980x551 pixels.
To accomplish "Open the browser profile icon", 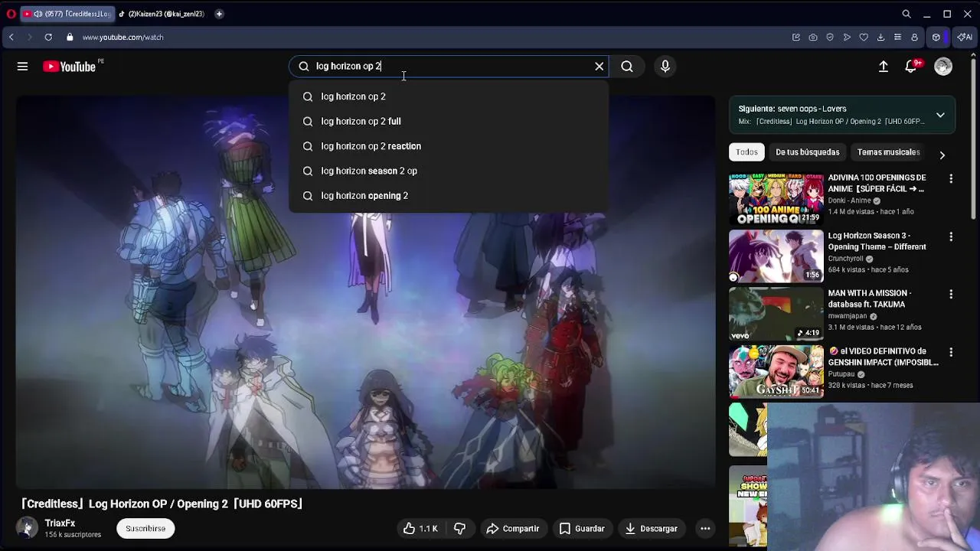I will pyautogui.click(x=914, y=37).
